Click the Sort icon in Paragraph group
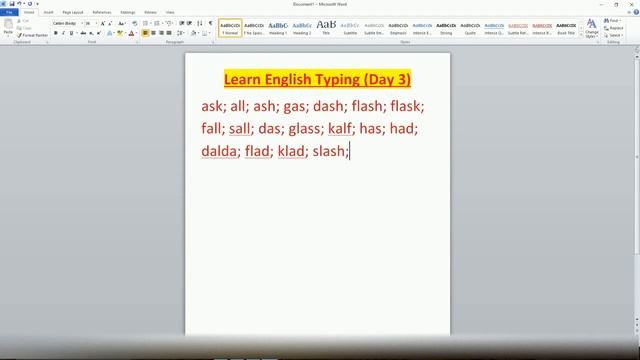The width and height of the screenshot is (640, 360). point(200,23)
